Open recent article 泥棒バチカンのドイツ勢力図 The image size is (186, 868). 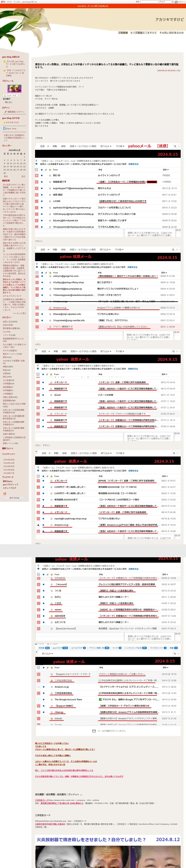pos(14,205)
